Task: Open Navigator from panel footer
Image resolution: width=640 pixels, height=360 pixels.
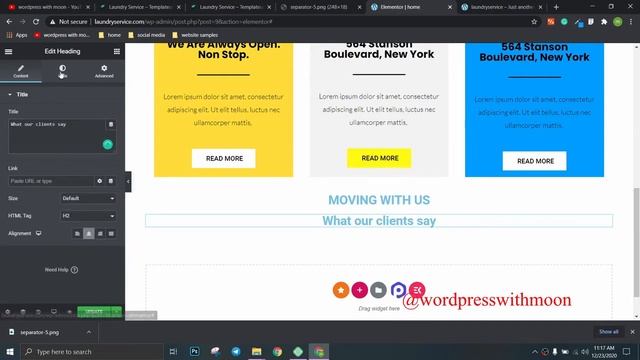Action: pos(23,312)
